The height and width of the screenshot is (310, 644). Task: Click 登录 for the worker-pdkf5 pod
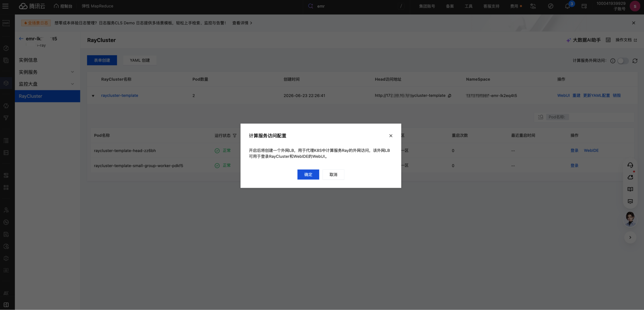coord(574,165)
